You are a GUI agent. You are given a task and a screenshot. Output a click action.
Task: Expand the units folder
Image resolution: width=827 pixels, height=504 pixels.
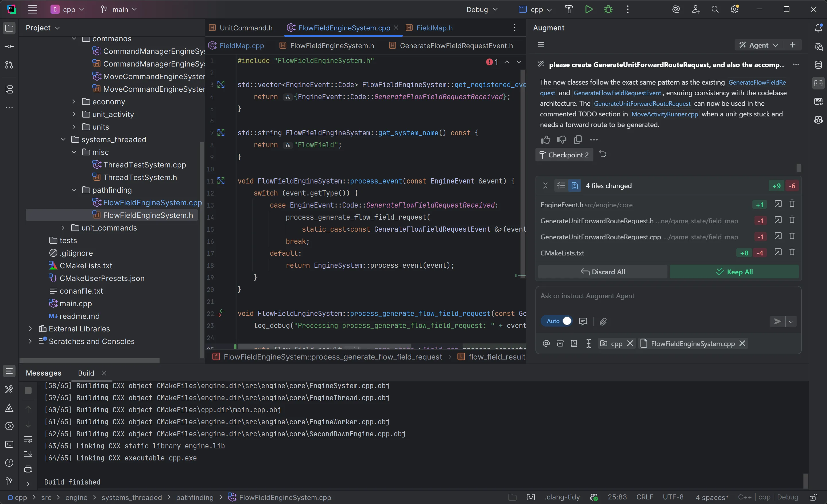tap(74, 127)
